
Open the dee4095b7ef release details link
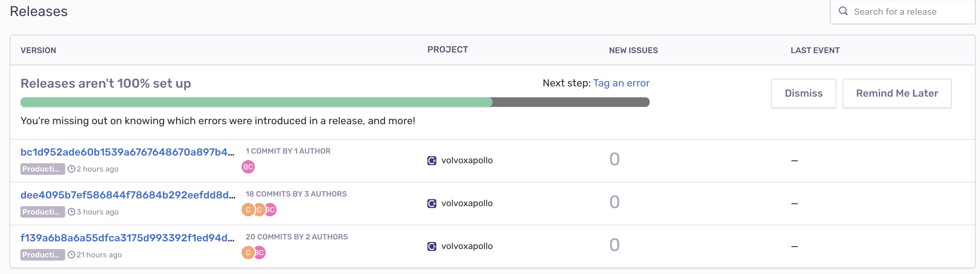(127, 195)
